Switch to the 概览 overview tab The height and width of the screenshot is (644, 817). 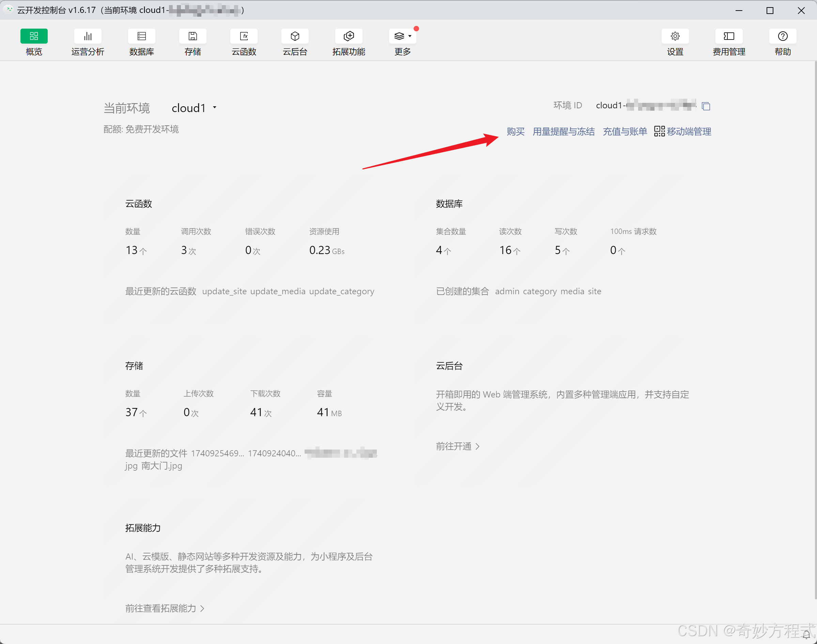34,36
